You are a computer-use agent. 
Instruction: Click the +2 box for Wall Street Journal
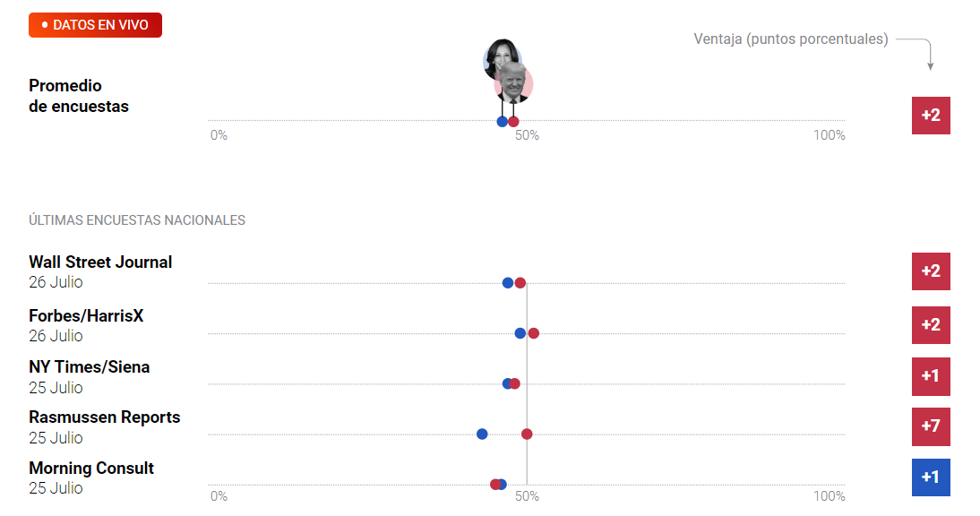click(931, 271)
